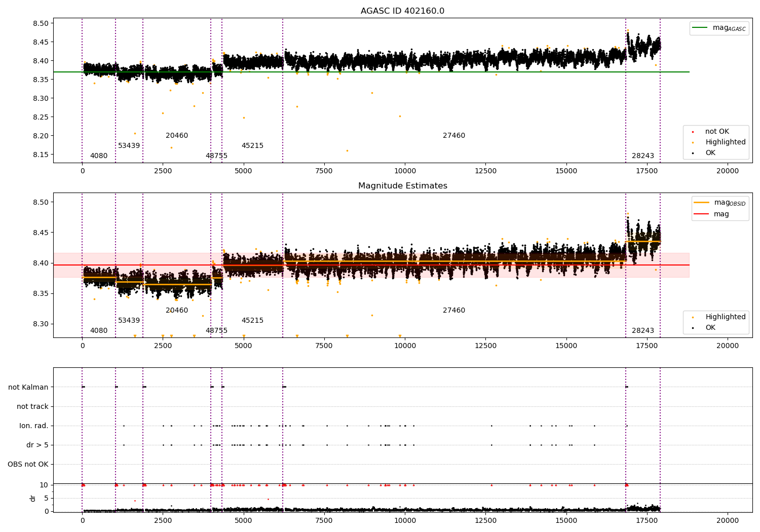Screen dimensions: 760x532
Task: Click the 7500 x-axis tick of the bottom plot
Action: tap(324, 520)
